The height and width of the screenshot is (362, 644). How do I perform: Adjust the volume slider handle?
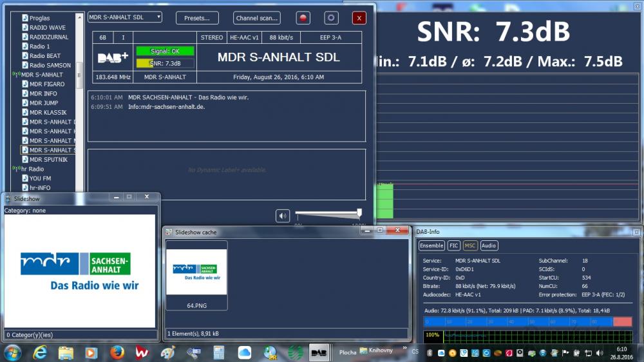pos(359,213)
